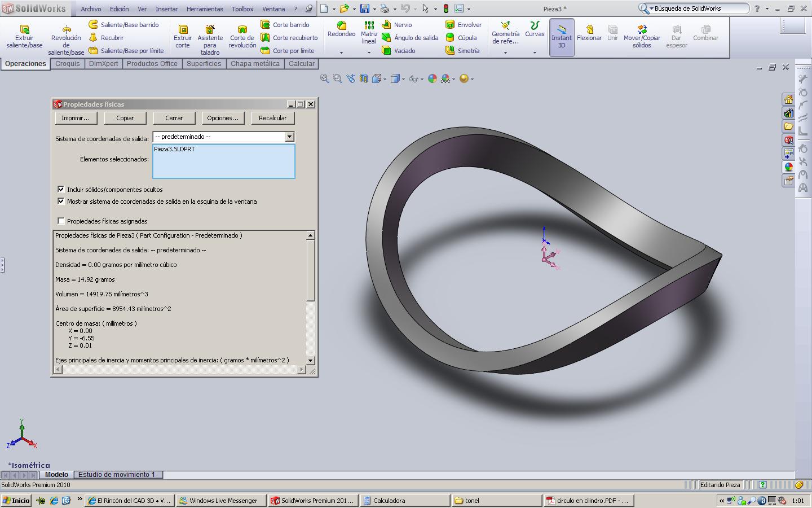Switch to the Chapa metálica tab

pos(255,64)
